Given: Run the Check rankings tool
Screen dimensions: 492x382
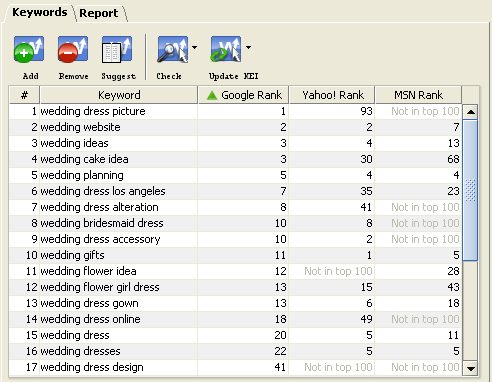Looking at the screenshot, I should pos(172,49).
